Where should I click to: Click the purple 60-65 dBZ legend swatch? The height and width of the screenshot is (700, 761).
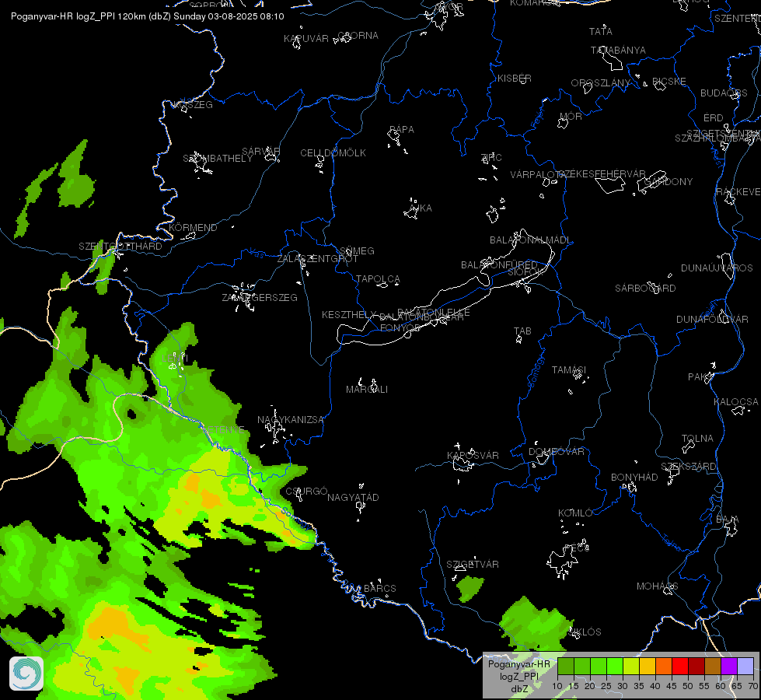point(729,667)
